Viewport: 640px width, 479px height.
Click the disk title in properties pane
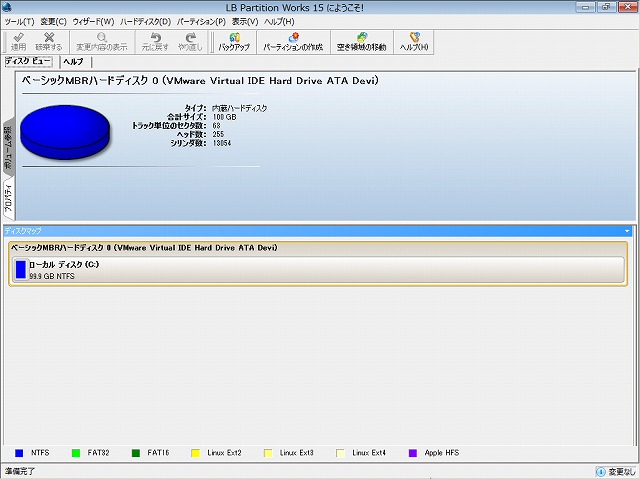[x=200, y=80]
